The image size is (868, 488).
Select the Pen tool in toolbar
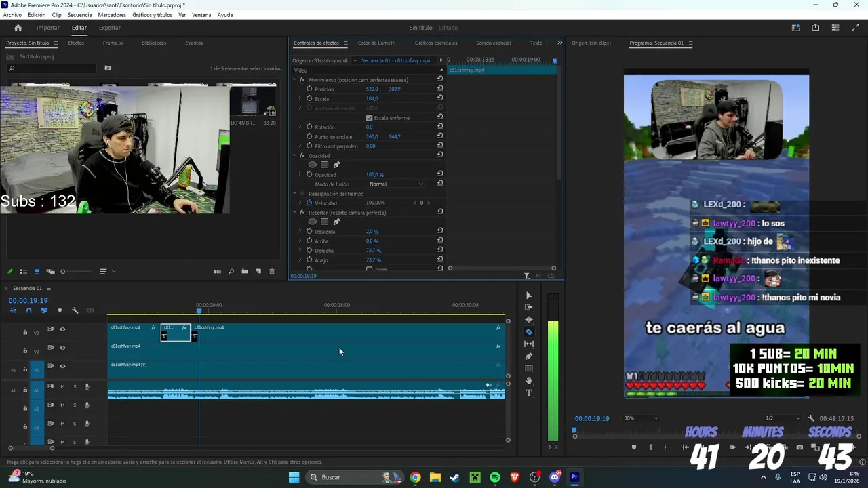pyautogui.click(x=529, y=357)
